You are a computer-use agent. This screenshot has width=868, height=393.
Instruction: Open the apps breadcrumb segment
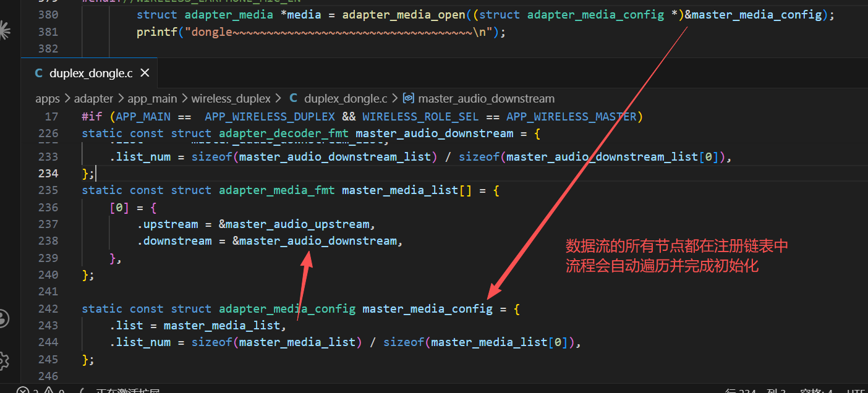[x=48, y=98]
